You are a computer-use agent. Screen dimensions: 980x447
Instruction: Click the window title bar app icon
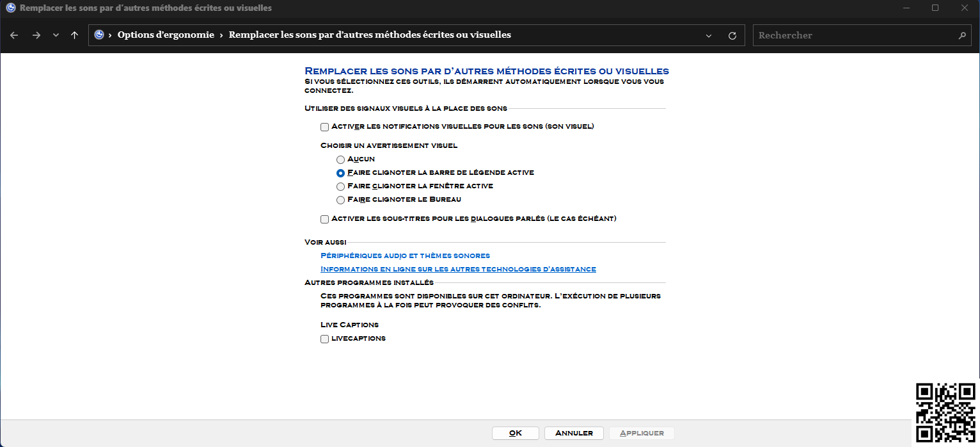pos(10,8)
